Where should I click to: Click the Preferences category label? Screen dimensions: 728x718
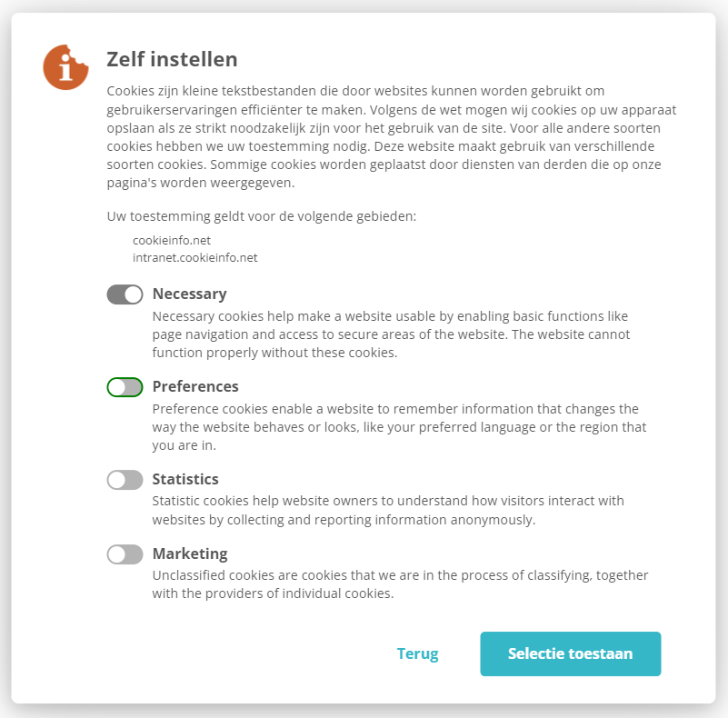195,386
